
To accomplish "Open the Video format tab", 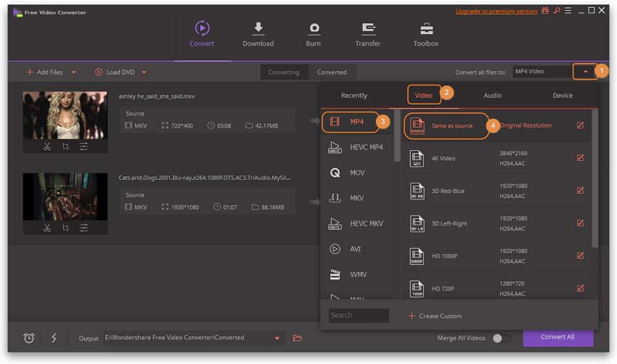I will pos(423,95).
